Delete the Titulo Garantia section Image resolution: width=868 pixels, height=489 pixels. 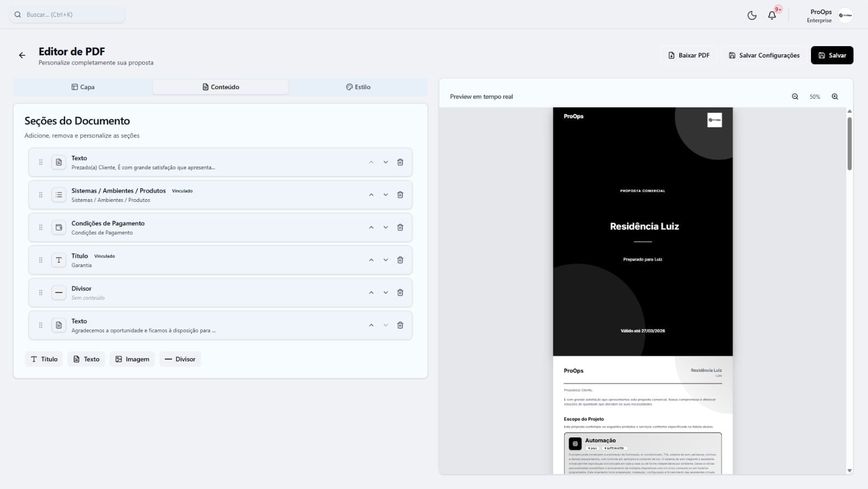click(400, 260)
